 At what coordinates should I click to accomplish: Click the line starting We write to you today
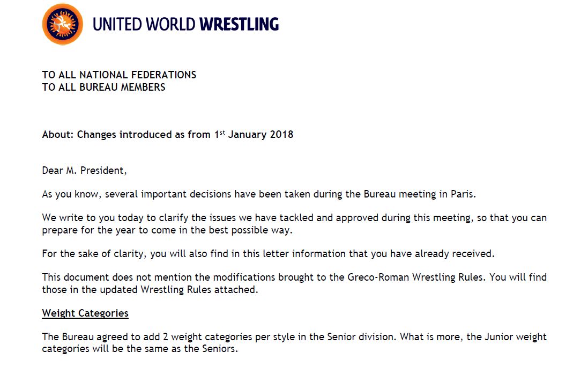(x=294, y=218)
